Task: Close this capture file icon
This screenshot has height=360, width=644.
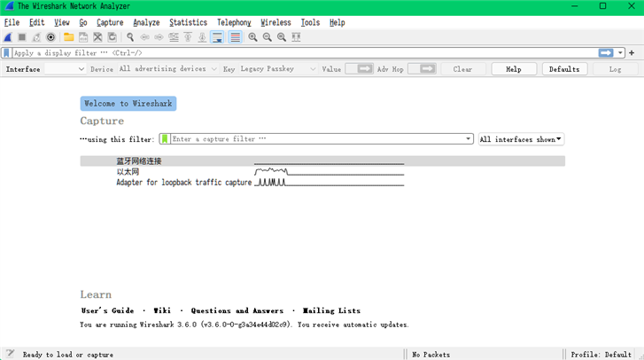Action: [x=97, y=37]
